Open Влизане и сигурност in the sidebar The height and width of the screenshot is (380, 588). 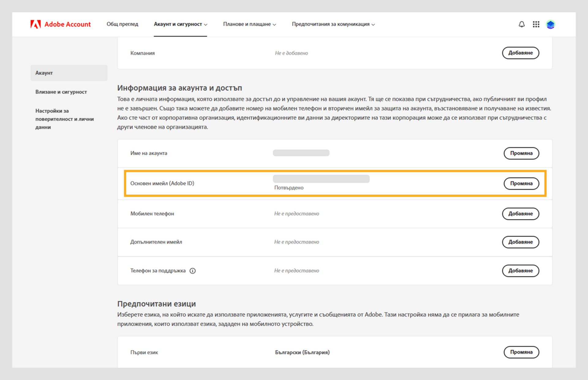coord(61,92)
